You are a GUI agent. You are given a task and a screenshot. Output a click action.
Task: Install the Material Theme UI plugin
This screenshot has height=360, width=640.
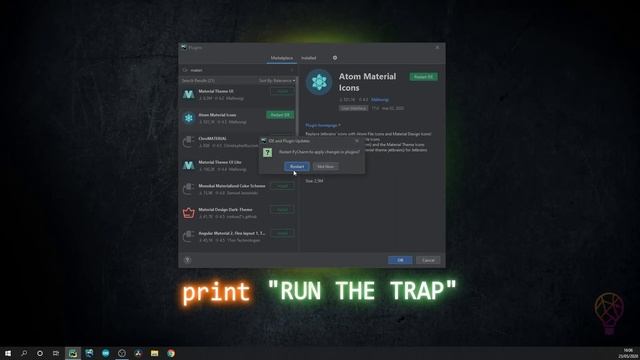[282, 92]
